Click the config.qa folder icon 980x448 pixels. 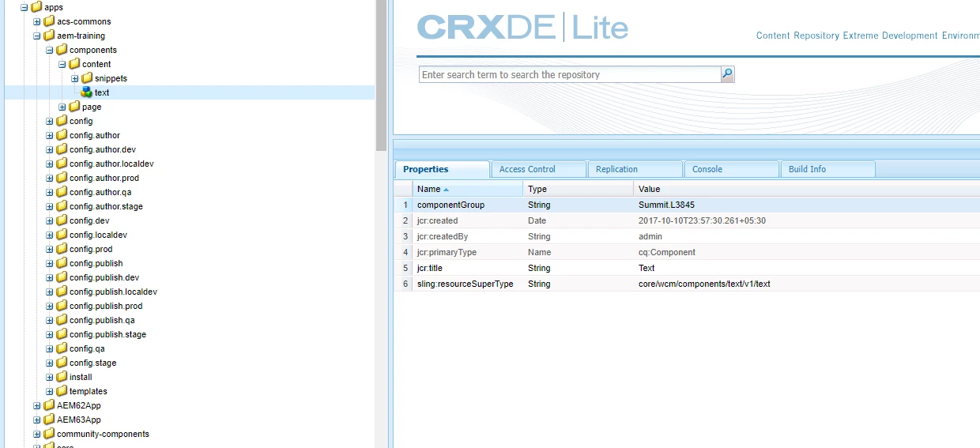click(x=62, y=348)
